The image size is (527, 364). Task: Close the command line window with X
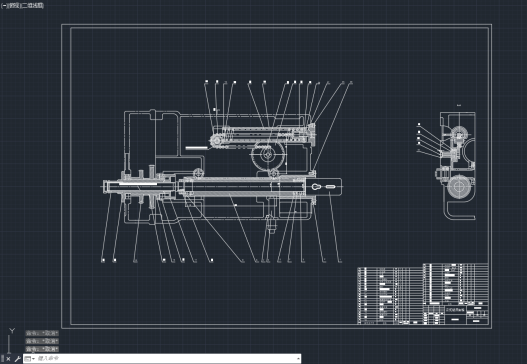tap(9, 359)
